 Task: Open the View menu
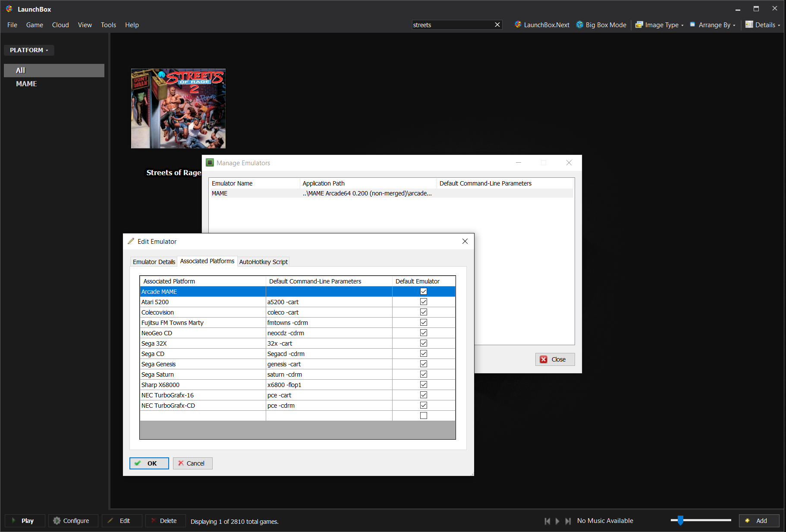pyautogui.click(x=85, y=25)
